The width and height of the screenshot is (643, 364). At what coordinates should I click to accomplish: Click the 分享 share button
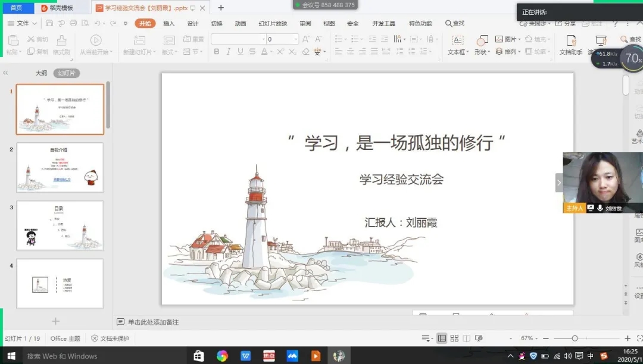pos(566,23)
